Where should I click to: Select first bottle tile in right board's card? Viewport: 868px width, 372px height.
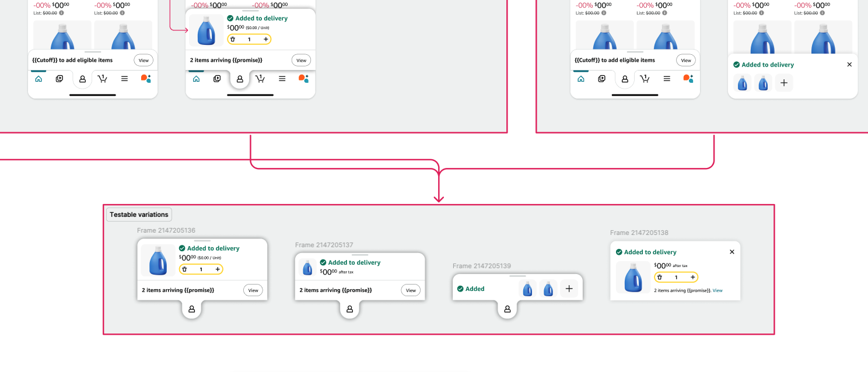743,83
